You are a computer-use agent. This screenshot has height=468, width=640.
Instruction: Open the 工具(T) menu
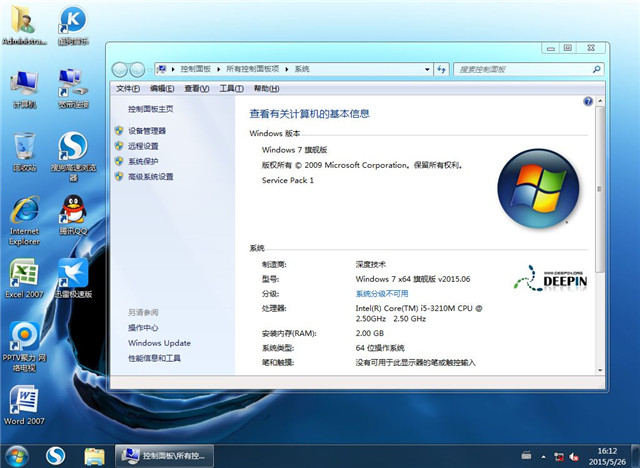click(231, 89)
